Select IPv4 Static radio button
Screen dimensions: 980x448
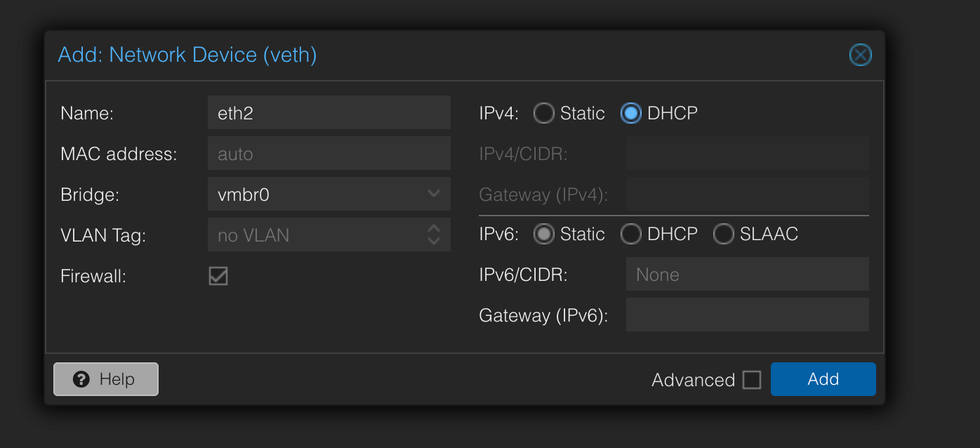(x=544, y=113)
